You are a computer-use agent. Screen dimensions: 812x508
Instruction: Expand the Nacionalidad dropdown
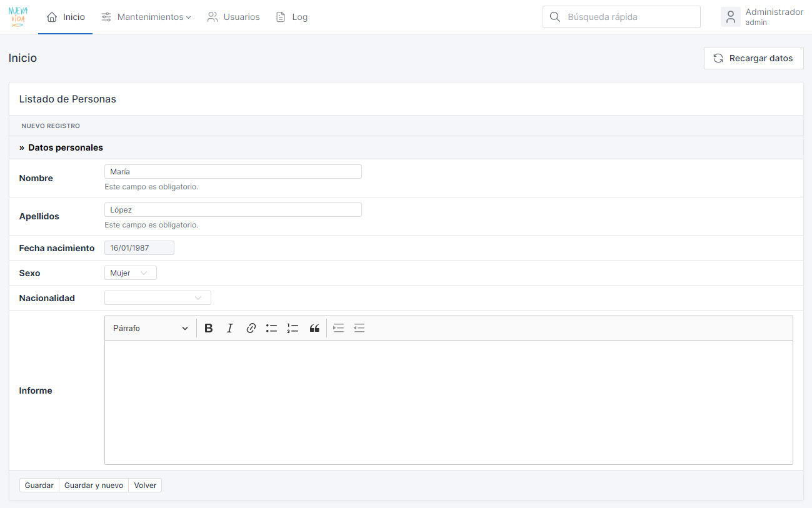[x=158, y=298]
